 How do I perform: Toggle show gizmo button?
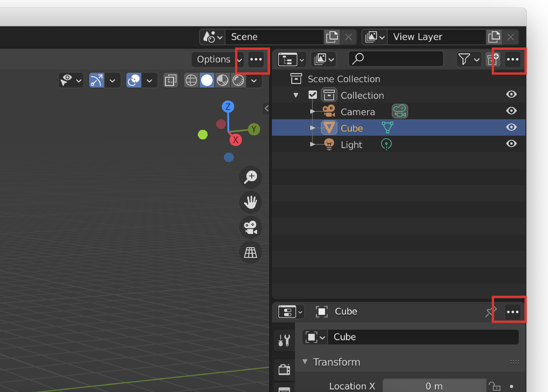click(x=96, y=80)
